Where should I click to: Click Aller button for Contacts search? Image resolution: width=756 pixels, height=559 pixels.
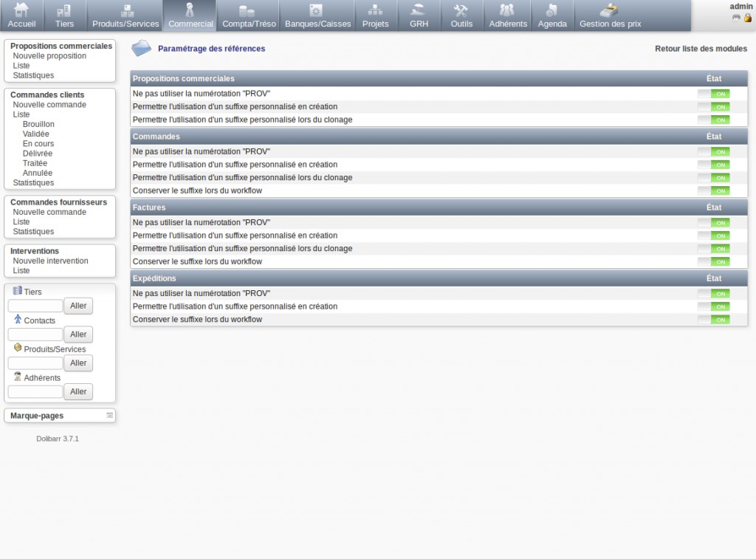78,335
